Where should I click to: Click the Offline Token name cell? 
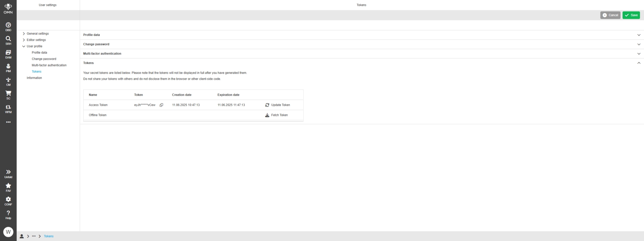click(x=98, y=115)
